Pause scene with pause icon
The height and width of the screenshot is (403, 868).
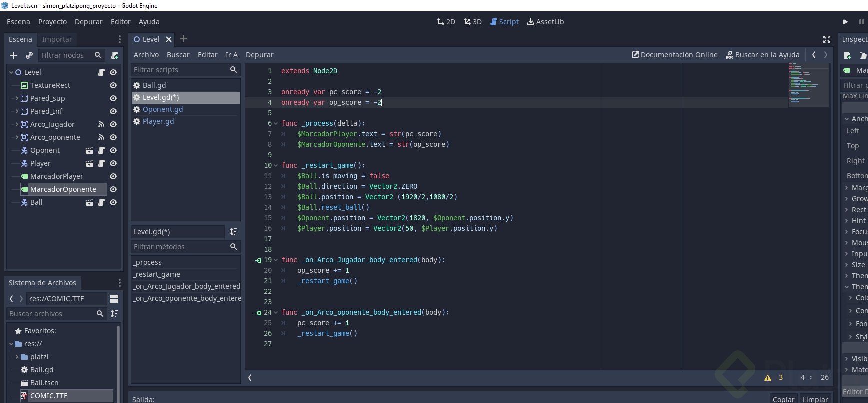[861, 22]
